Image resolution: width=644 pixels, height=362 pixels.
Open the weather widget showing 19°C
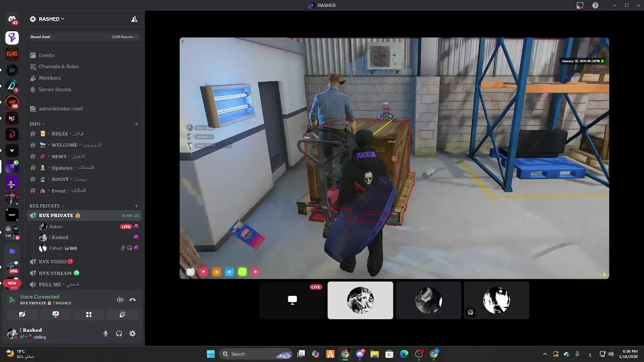click(20, 354)
